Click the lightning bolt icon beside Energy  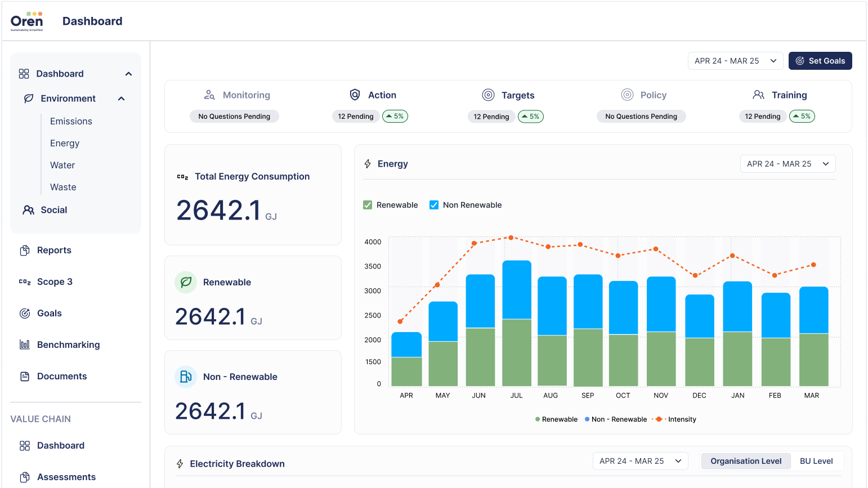(368, 164)
